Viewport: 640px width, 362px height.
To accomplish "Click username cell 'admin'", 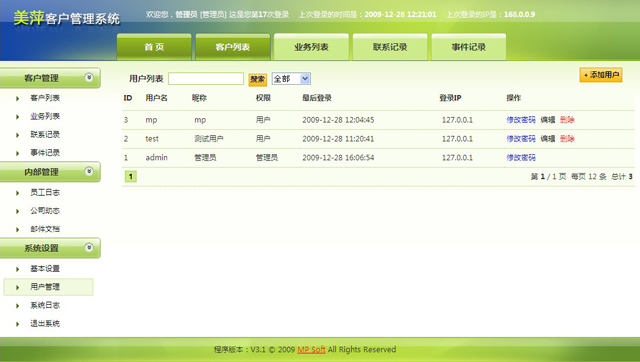I will 157,158.
